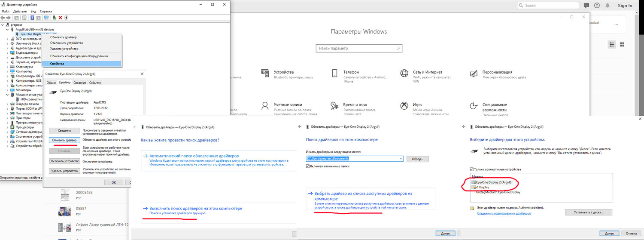Click the Обновить драйвер button in properties dialog

tap(64, 140)
